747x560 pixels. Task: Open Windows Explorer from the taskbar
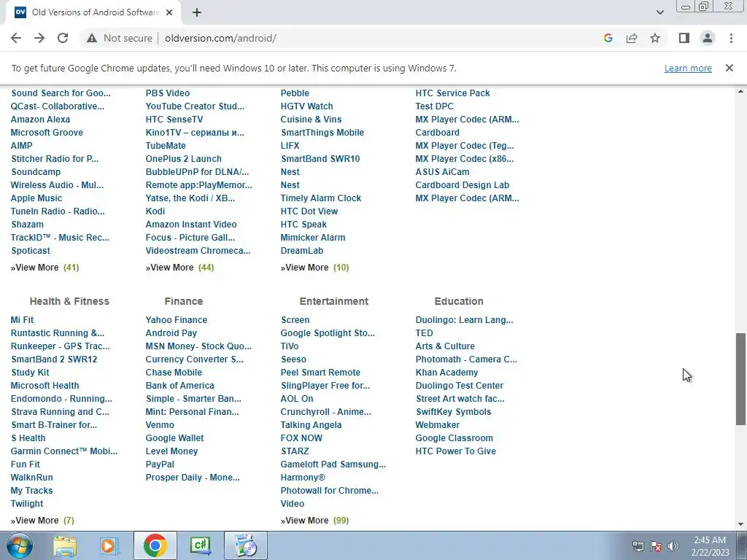(x=65, y=545)
